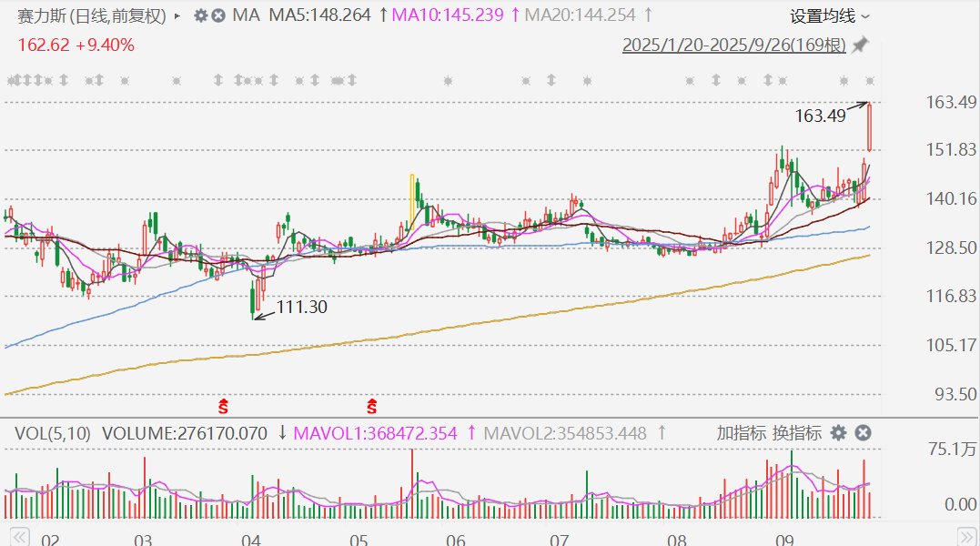This screenshot has width=980, height=546.
Task: Click the MA20:144.254 value
Action: 580,15
